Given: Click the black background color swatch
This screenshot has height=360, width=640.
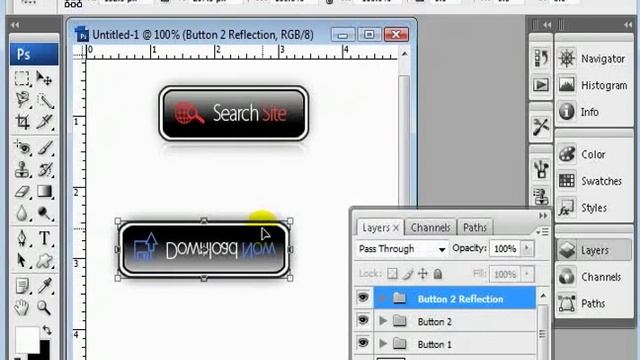Looking at the screenshot, I should point(44,351).
